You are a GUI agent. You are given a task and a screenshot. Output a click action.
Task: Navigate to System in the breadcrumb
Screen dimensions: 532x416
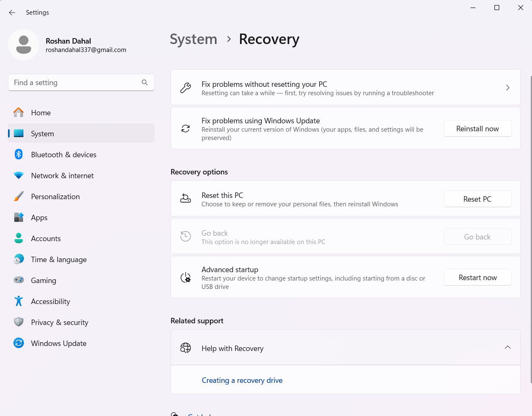193,39
